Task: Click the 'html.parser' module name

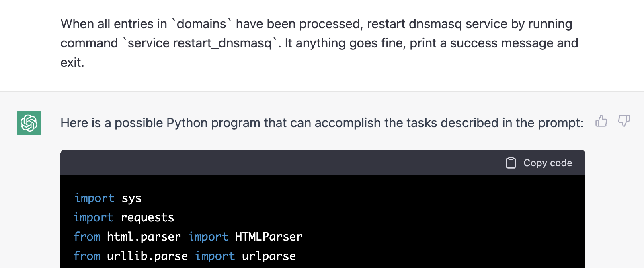Action: coord(144,237)
